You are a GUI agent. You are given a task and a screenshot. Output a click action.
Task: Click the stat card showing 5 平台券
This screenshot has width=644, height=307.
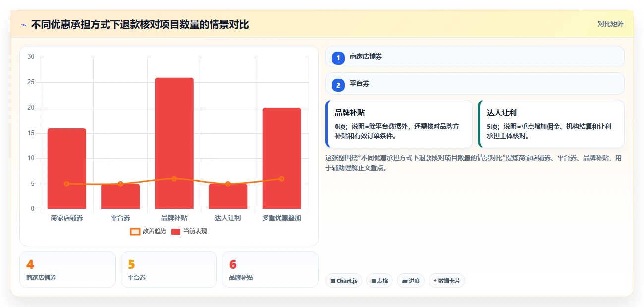tap(169, 269)
